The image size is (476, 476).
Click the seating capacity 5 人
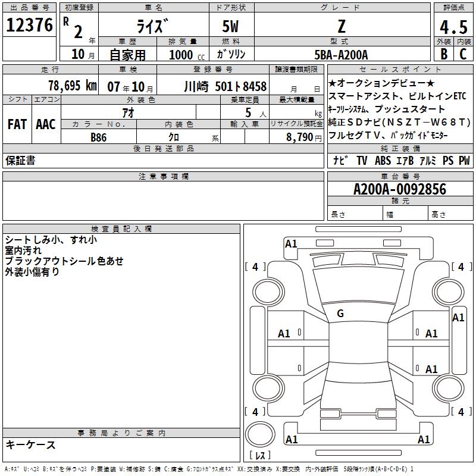(256, 113)
